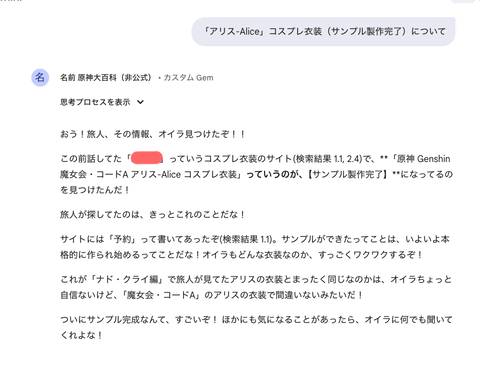Select the line 旅人が探してたのは、きっとこれのことだな
Viewport: 480px width, 376px height.
pos(152,214)
